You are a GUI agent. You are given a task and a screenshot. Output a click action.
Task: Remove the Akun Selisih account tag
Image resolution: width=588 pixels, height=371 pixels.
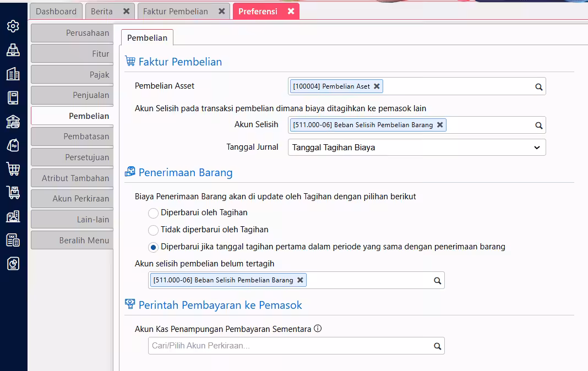[440, 125]
